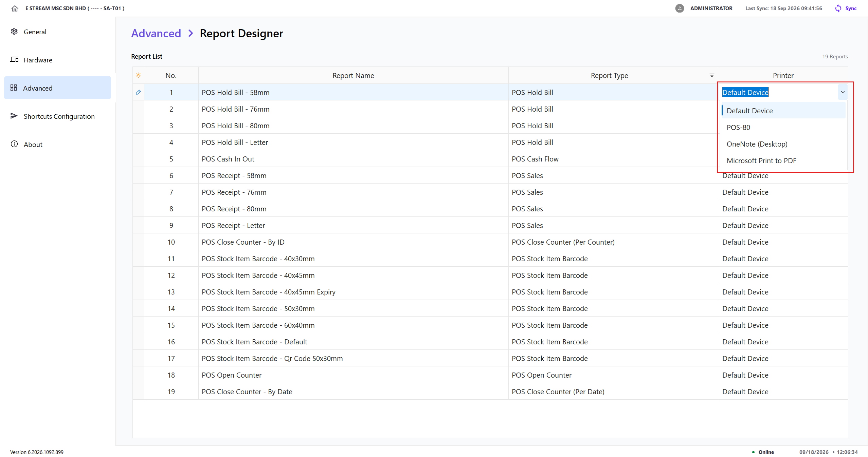Click the grid settings sun icon

pos(139,75)
